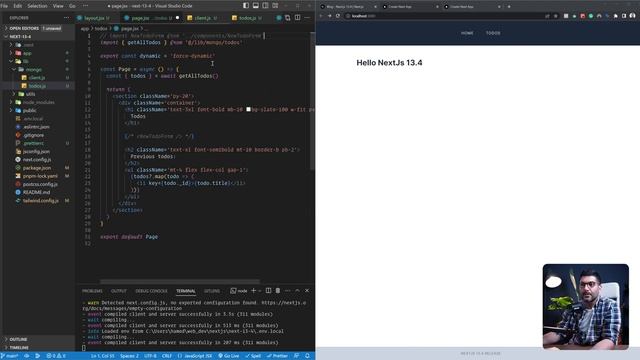Collapse the mongo folder

pyautogui.click(x=38, y=69)
